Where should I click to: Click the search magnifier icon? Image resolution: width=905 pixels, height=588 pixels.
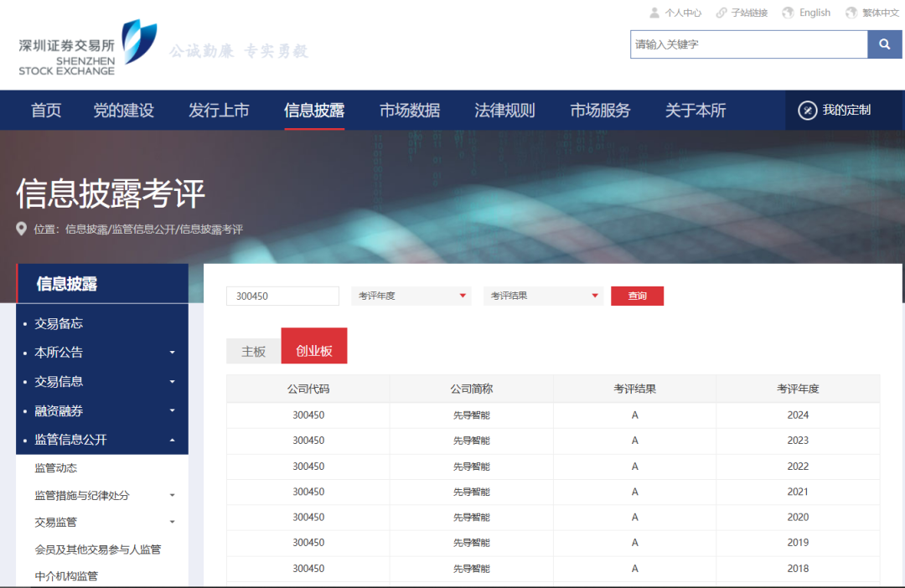point(884,44)
